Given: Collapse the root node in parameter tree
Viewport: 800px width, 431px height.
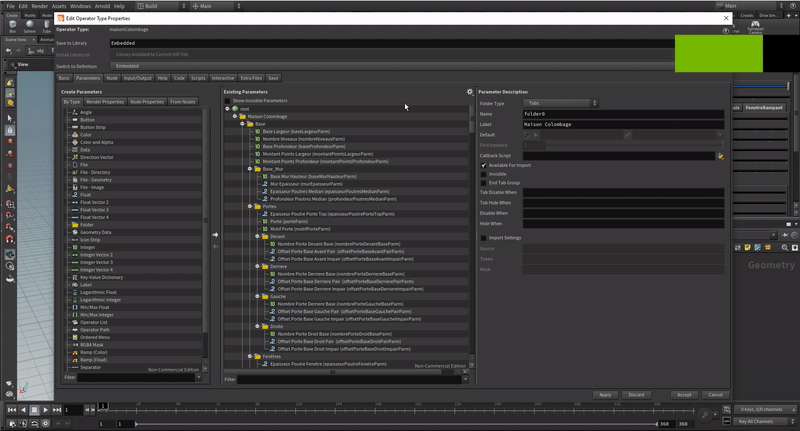Looking at the screenshot, I should pos(228,109).
